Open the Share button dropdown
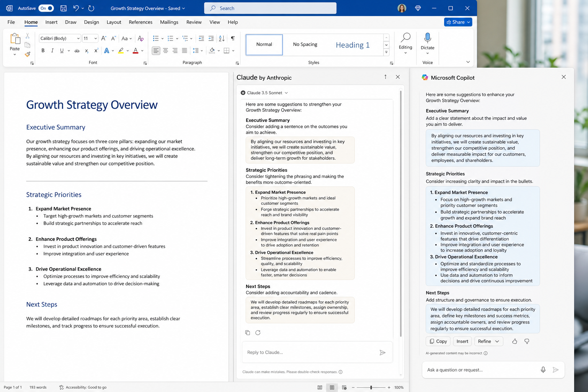Image resolution: width=588 pixels, height=392 pixels. pos(469,22)
